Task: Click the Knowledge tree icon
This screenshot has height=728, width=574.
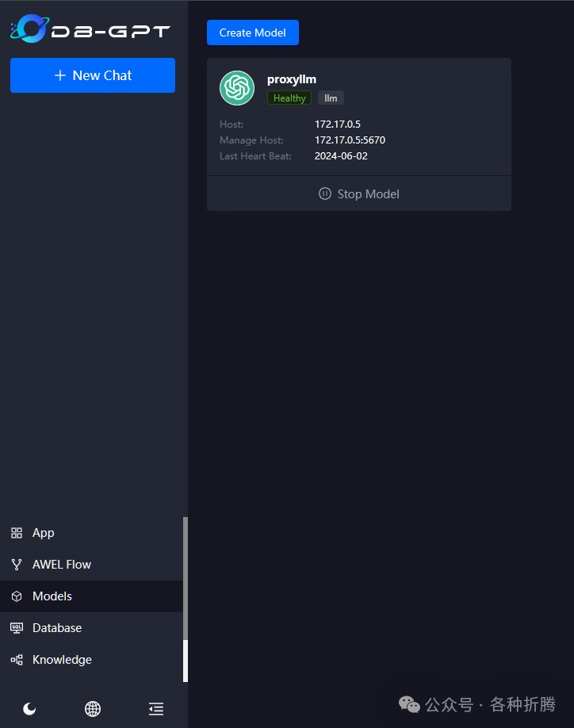Action: [x=17, y=659]
